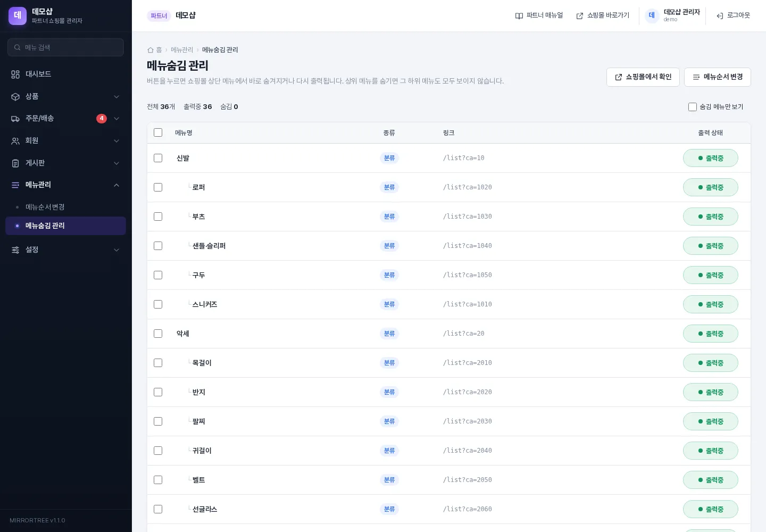766x532 pixels.
Task: Select the 로퍼 row checkbox
Action: point(158,187)
